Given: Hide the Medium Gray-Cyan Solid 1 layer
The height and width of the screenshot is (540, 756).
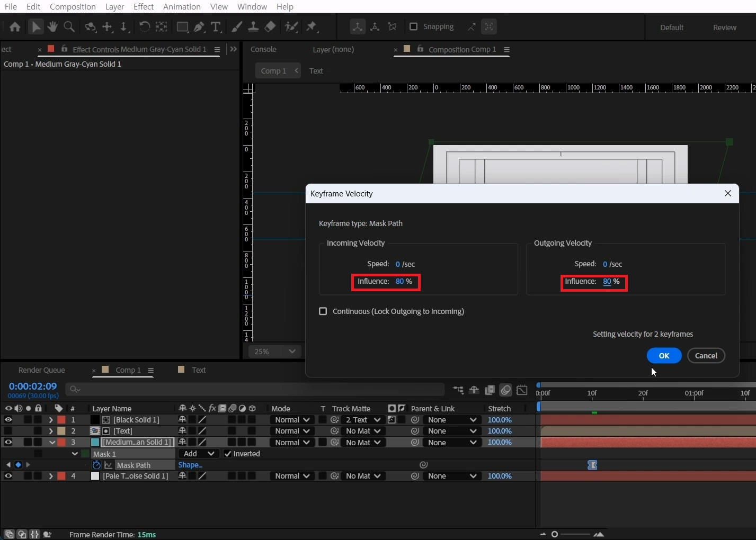Looking at the screenshot, I should tap(8, 442).
